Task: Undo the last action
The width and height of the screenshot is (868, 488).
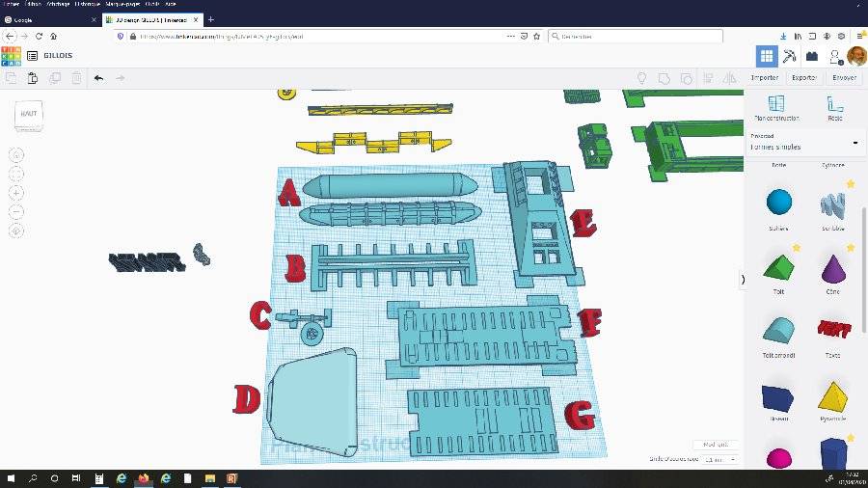Action: coord(98,78)
